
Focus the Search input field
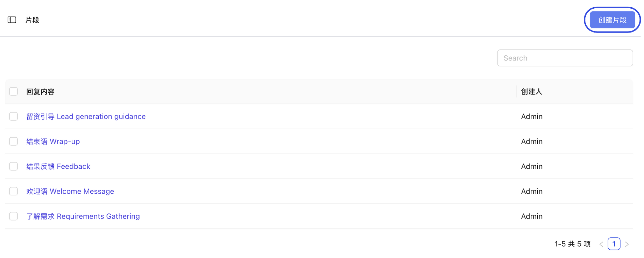click(565, 58)
